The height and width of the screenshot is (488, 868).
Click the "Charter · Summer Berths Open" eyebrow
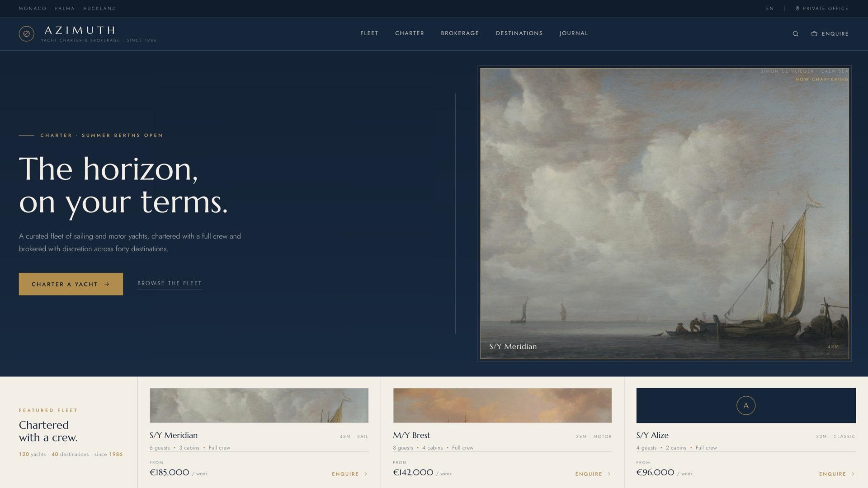point(101,135)
